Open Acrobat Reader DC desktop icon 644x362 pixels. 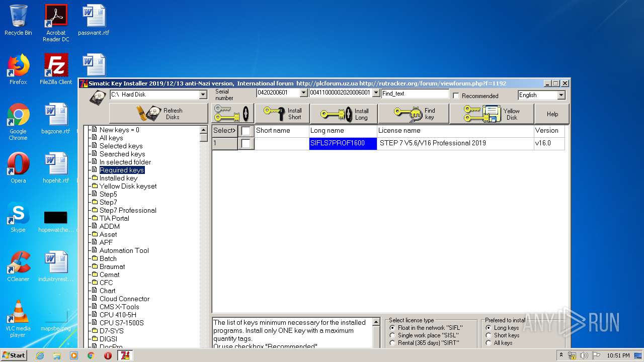[x=56, y=23]
